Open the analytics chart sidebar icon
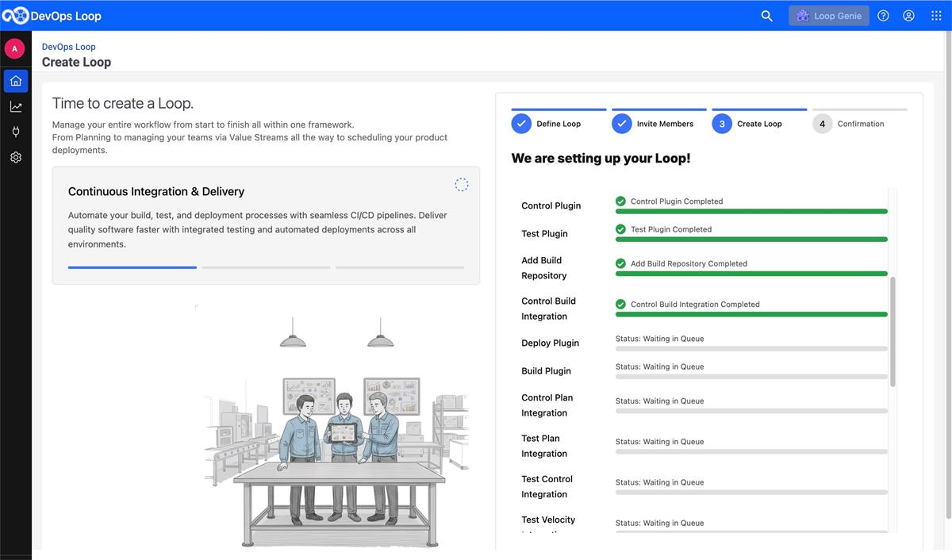This screenshot has width=952, height=560. pos(16,106)
